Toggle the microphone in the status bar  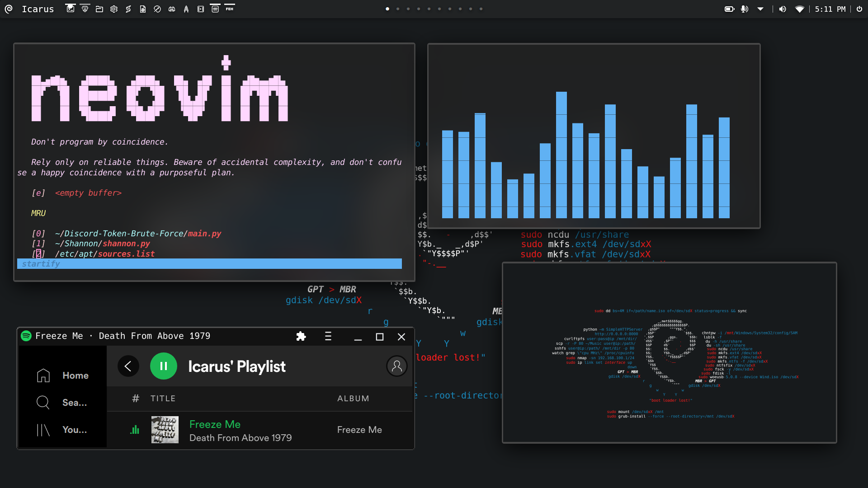click(745, 9)
